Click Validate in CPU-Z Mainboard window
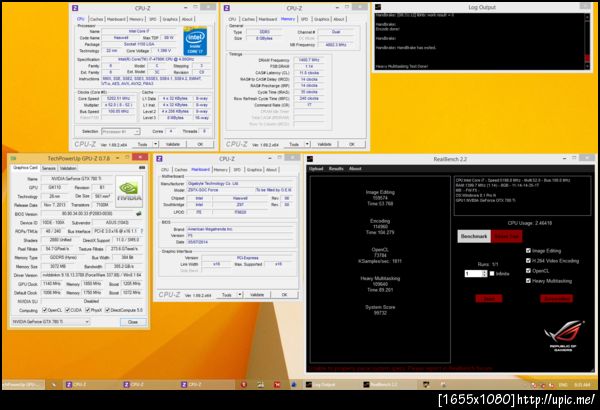The image size is (600, 410). (257, 294)
